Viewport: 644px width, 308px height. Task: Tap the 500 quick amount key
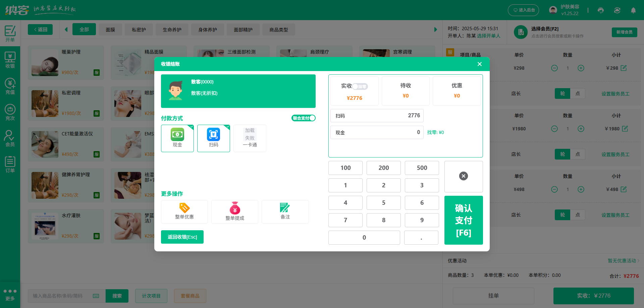tap(422, 168)
